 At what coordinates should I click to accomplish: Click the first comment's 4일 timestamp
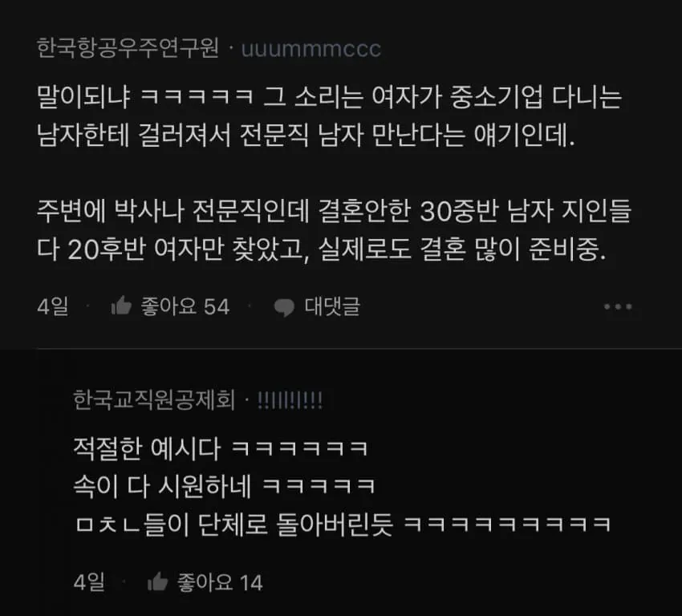pos(53,306)
